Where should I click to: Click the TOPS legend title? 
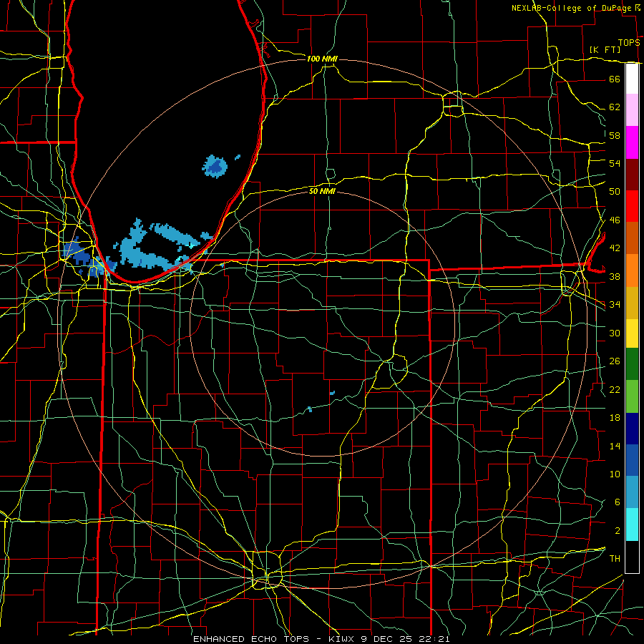point(629,42)
